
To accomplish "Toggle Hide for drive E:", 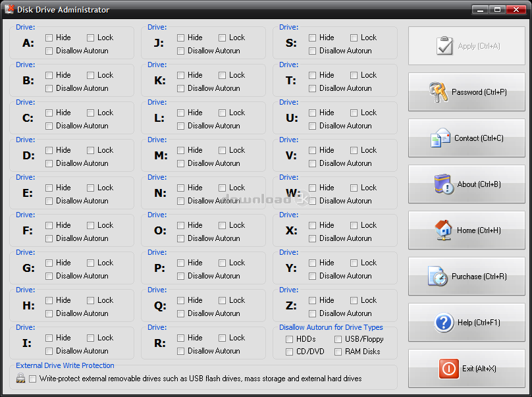I will click(49, 188).
